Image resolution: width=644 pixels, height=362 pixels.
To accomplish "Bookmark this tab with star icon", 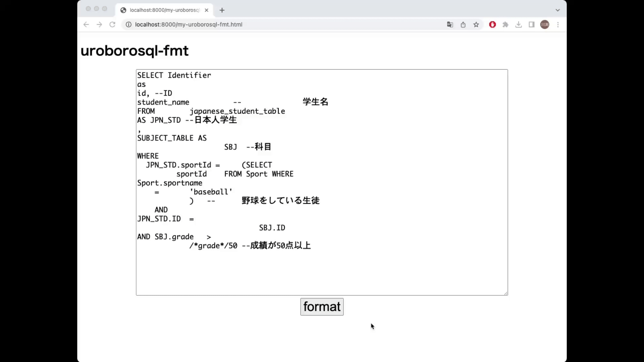I will tap(476, 24).
